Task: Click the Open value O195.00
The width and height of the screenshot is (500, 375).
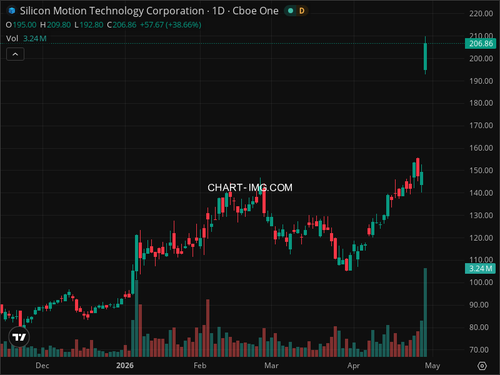Action: click(x=21, y=25)
